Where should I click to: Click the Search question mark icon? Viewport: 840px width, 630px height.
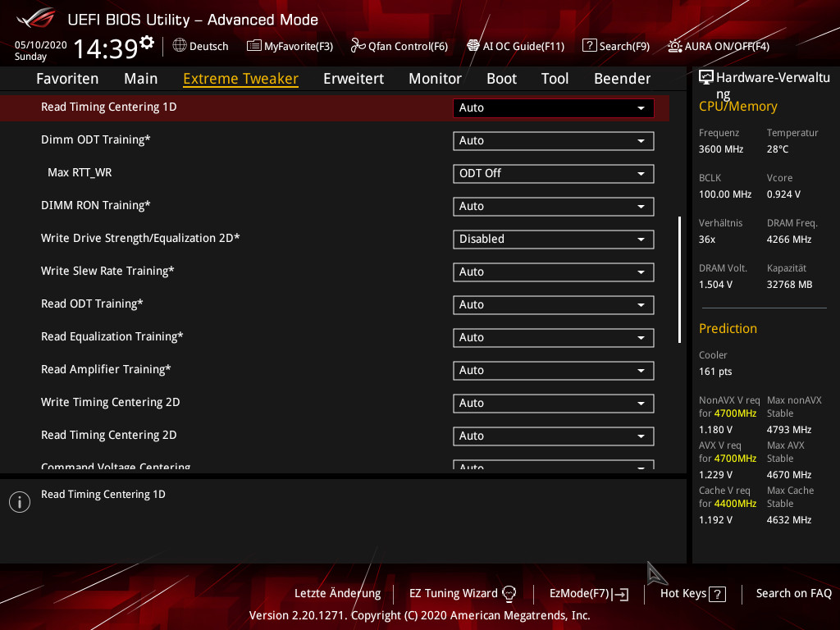pyautogui.click(x=589, y=46)
